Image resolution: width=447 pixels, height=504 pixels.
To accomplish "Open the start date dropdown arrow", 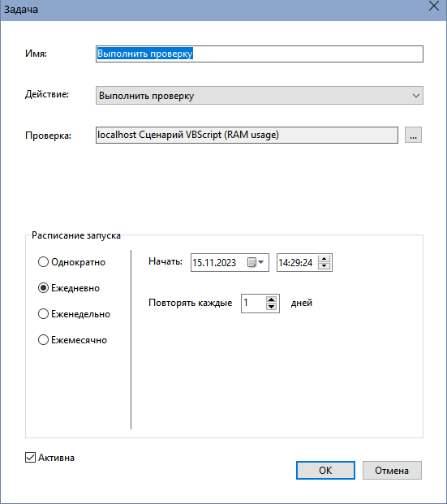I will (261, 262).
